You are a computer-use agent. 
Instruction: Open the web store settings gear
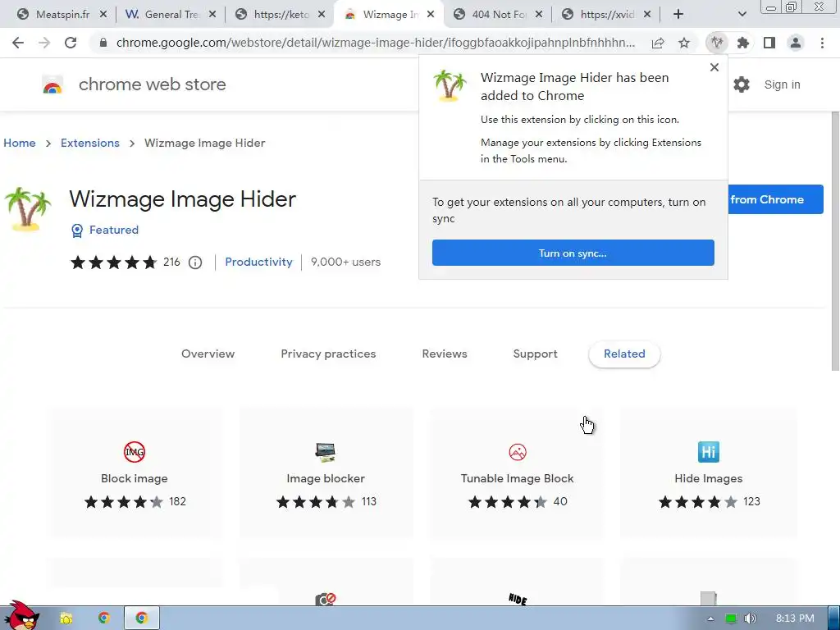742,84
